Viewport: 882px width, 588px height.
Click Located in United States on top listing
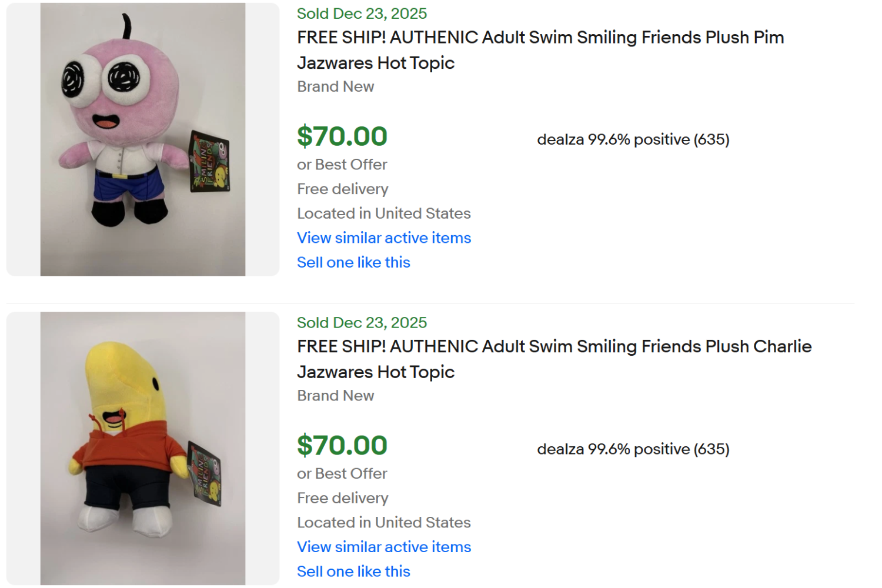(383, 213)
